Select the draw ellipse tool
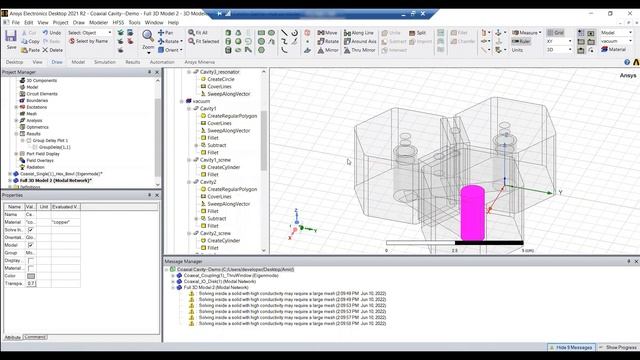The height and width of the screenshot is (360, 640). point(271,33)
